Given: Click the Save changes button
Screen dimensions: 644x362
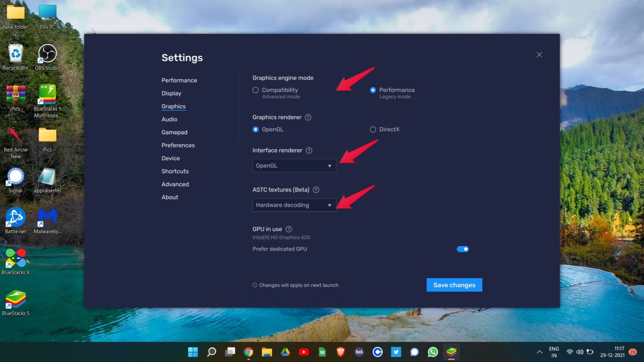Looking at the screenshot, I should point(454,285).
